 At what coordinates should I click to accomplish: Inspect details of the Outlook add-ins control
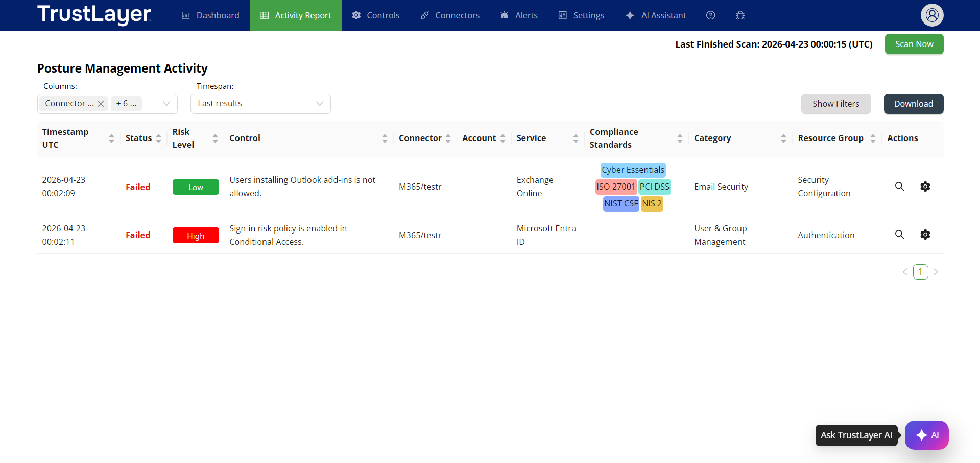click(x=899, y=187)
